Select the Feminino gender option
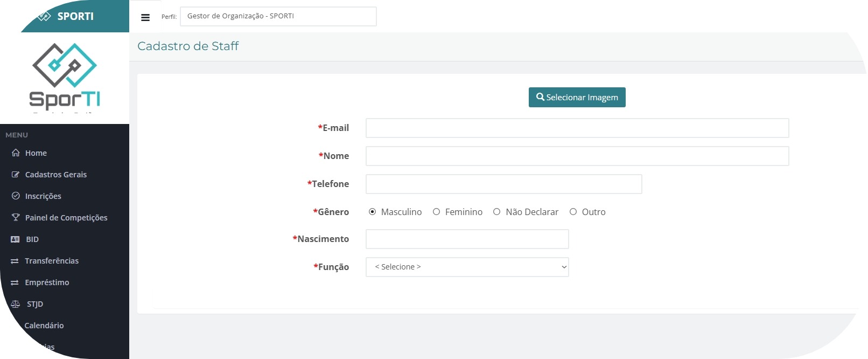This screenshot has width=868, height=359. click(436, 212)
